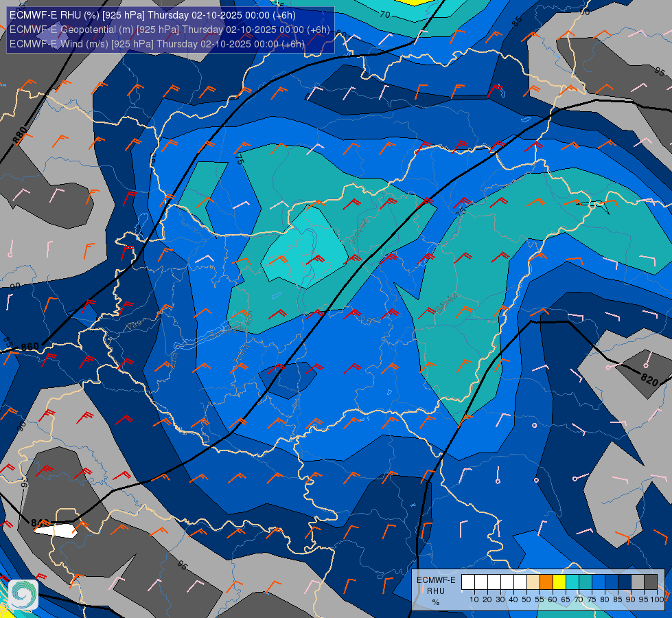Pick the bright blue 75-80 legend swatch
The image size is (672, 618).
pos(599,582)
